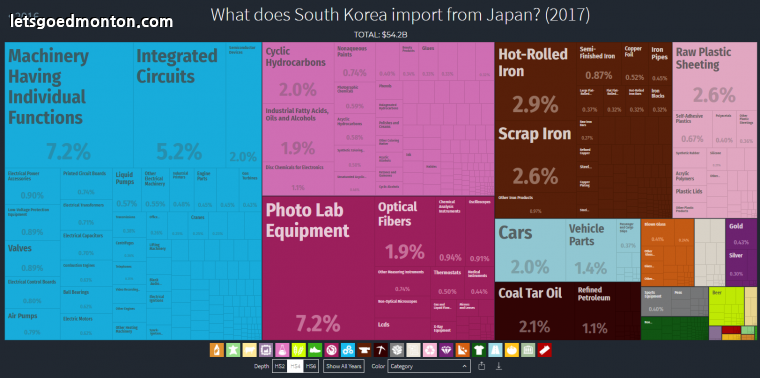The width and height of the screenshot is (760, 378).
Task: Select the beige Paper Goods icon
Action: coord(413,350)
